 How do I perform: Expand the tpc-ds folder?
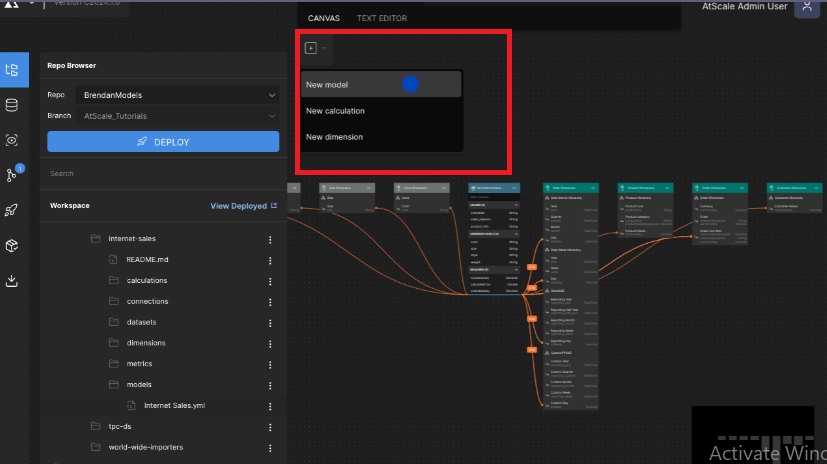[120, 427]
